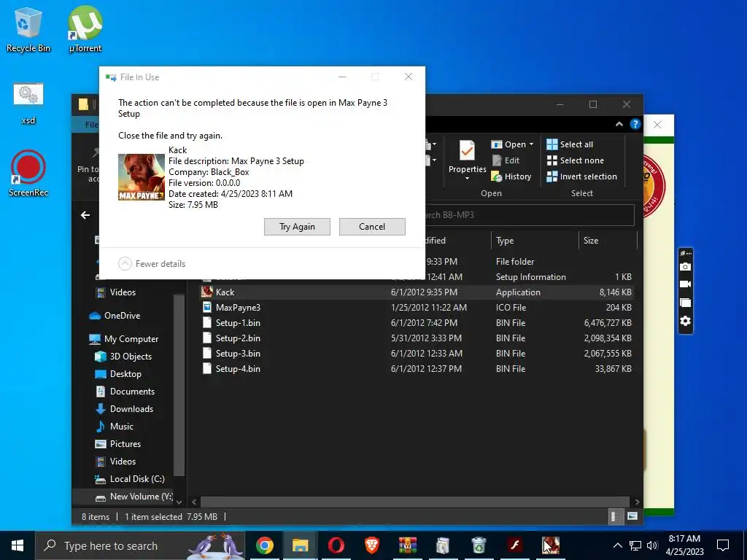
Task: Click Select all in the ribbon
Action: pos(570,144)
